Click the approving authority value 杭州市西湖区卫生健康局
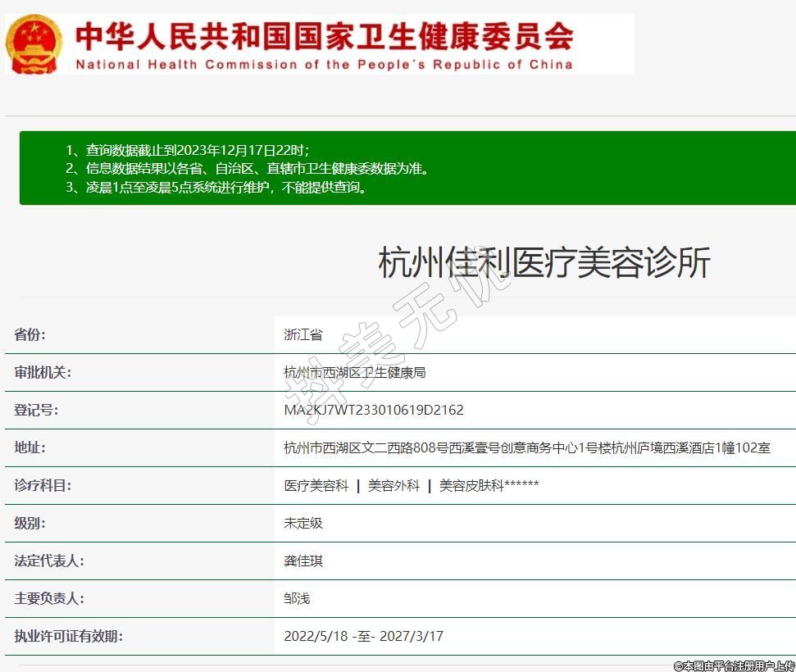Screen dimensions: 796x672 coord(354,372)
